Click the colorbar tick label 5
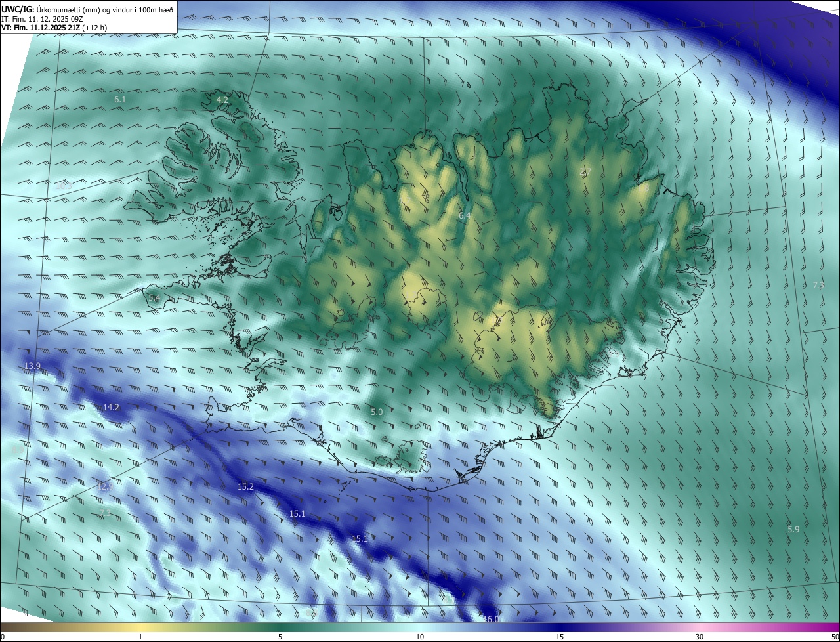The width and height of the screenshot is (840, 642). pos(280,637)
